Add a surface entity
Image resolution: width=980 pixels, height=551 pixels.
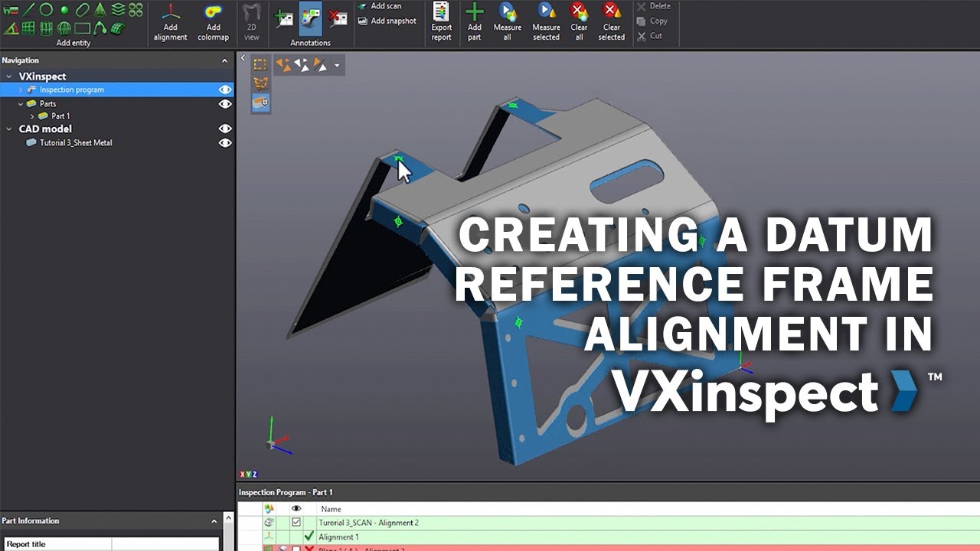(118, 28)
